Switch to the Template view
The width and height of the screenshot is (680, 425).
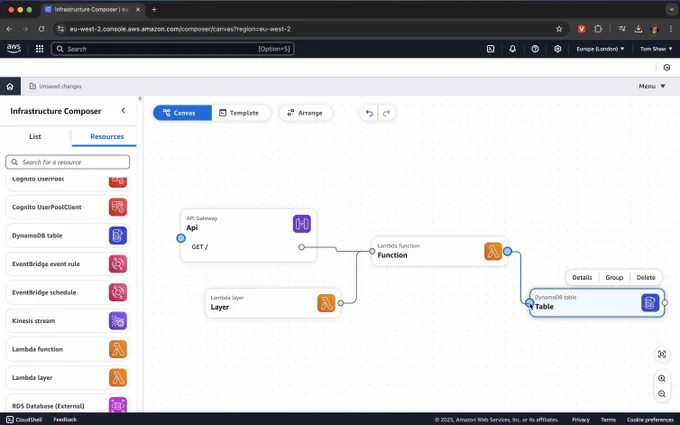coord(239,113)
